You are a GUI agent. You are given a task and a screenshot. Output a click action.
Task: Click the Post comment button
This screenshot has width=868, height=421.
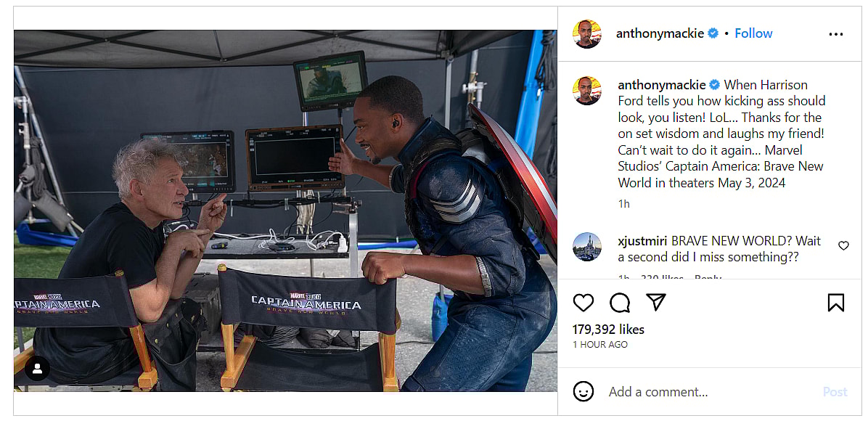pyautogui.click(x=835, y=392)
